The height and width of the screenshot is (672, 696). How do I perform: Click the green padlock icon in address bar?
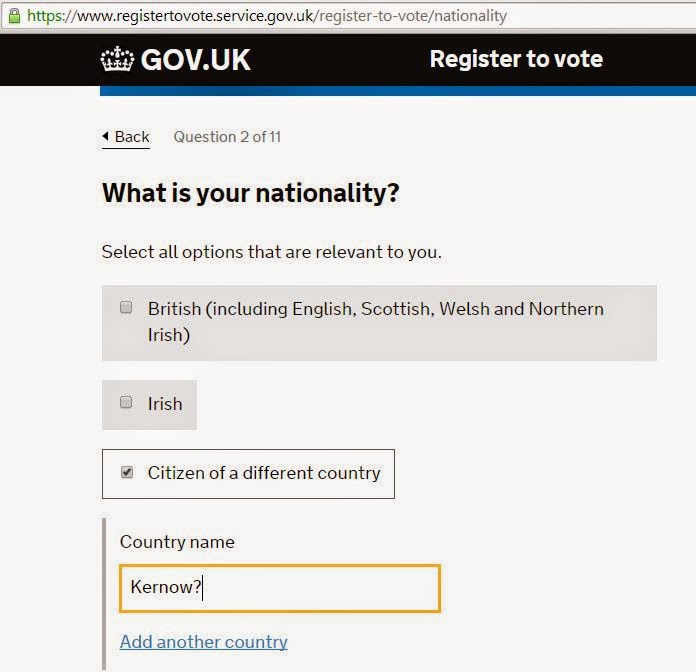(x=13, y=15)
